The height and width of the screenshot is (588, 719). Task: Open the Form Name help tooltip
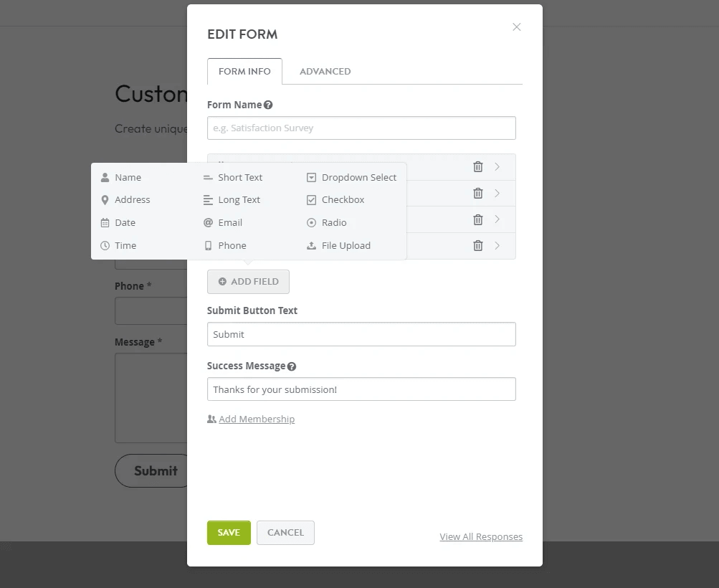[x=268, y=104]
